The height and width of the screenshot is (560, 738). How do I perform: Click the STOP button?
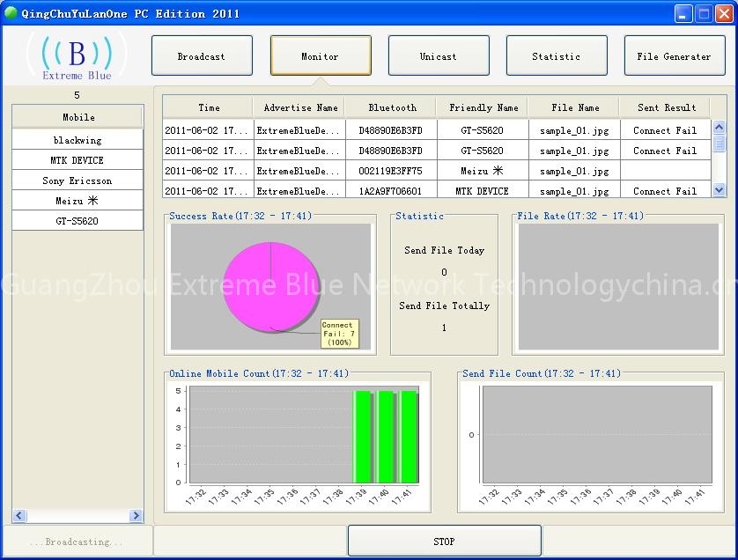pyautogui.click(x=445, y=542)
